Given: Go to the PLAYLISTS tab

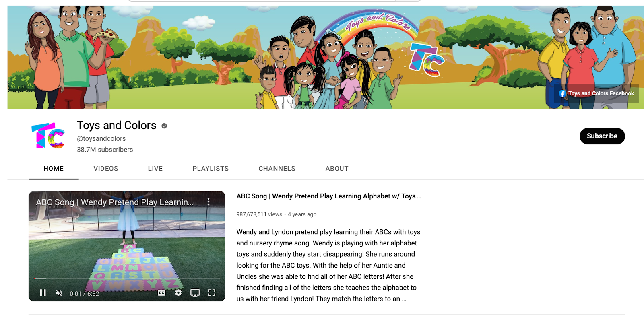Looking at the screenshot, I should (x=211, y=169).
